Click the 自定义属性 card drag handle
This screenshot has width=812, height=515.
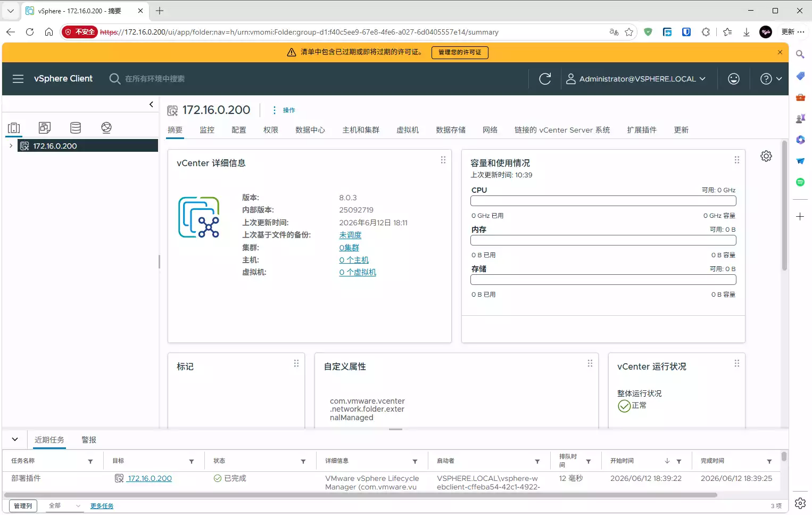590,363
